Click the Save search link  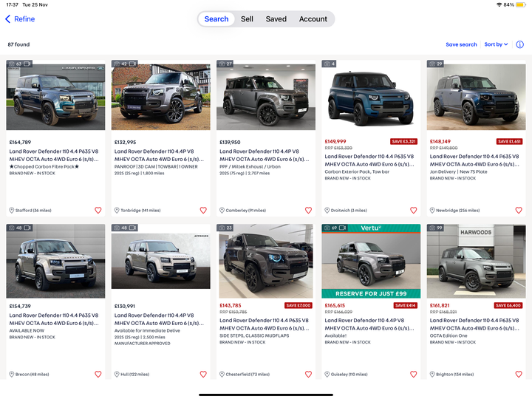coord(461,44)
